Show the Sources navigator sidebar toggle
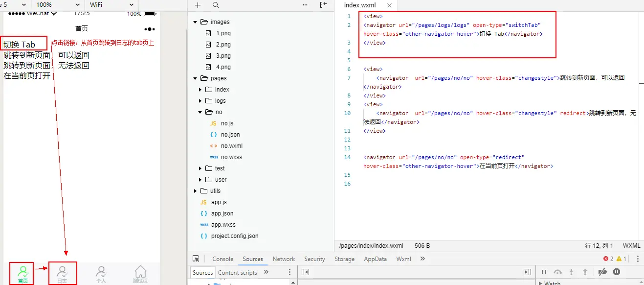Image resolution: width=644 pixels, height=285 pixels. coord(305,272)
